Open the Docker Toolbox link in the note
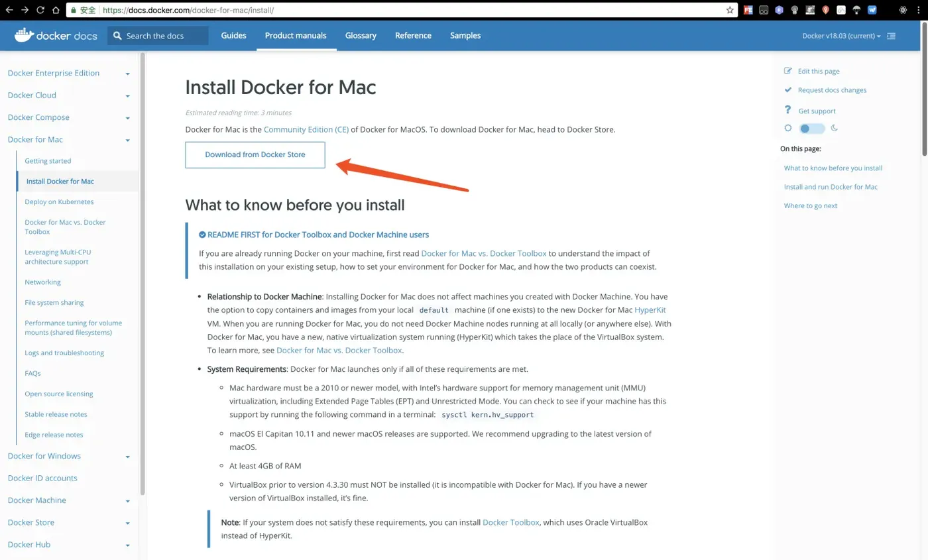The height and width of the screenshot is (560, 928). tap(511, 522)
